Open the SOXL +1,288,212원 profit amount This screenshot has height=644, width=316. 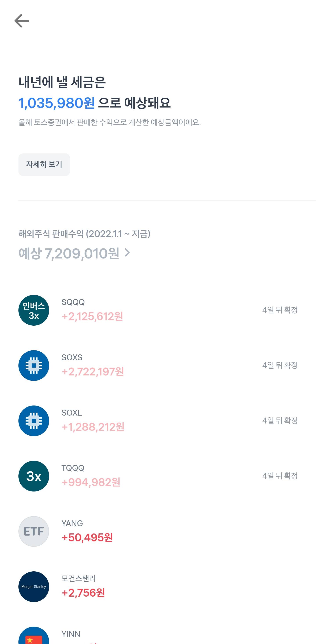pos(93,427)
